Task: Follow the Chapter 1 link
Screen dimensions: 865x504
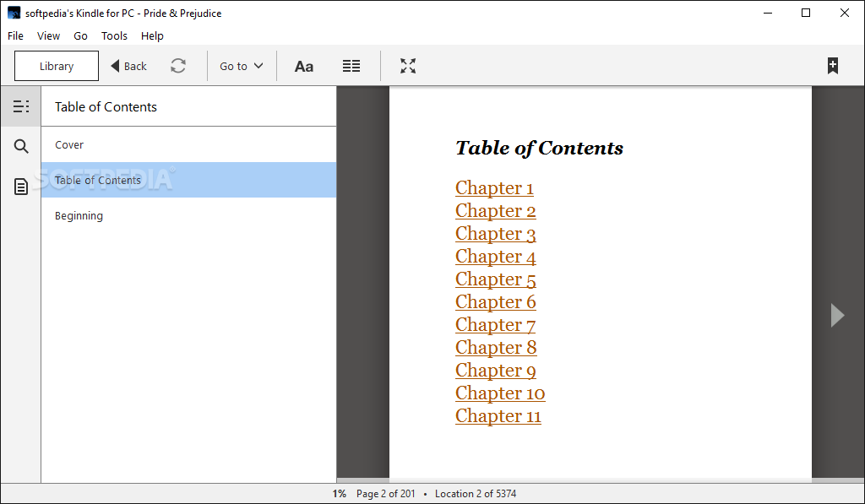Action: point(494,188)
